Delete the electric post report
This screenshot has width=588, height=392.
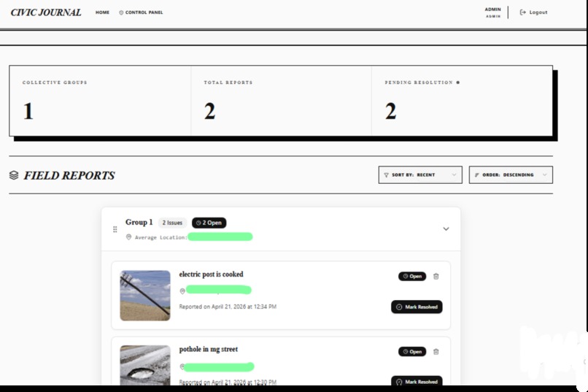436,277
